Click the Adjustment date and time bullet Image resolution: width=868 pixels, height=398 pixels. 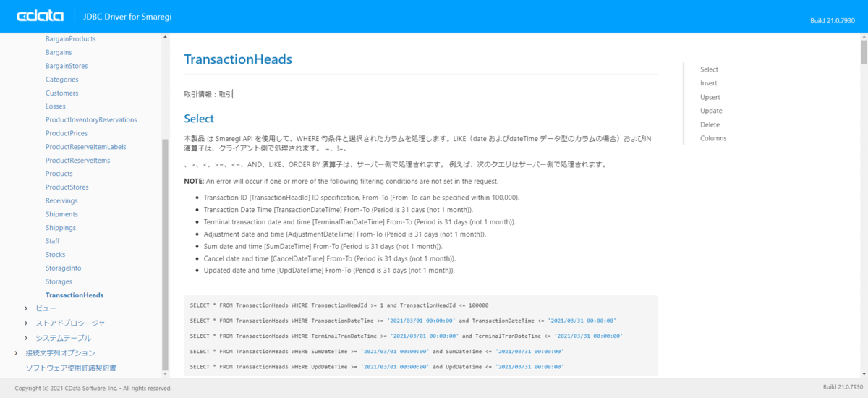pyautogui.click(x=345, y=234)
